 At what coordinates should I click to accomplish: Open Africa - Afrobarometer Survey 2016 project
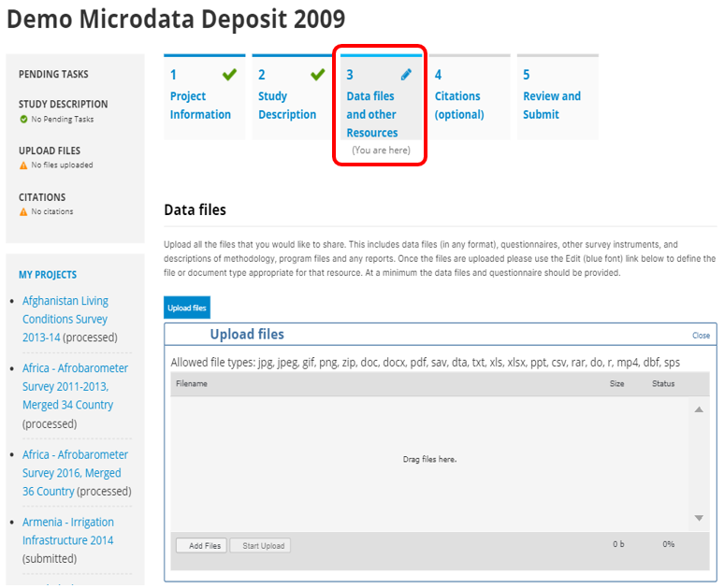pos(75,473)
